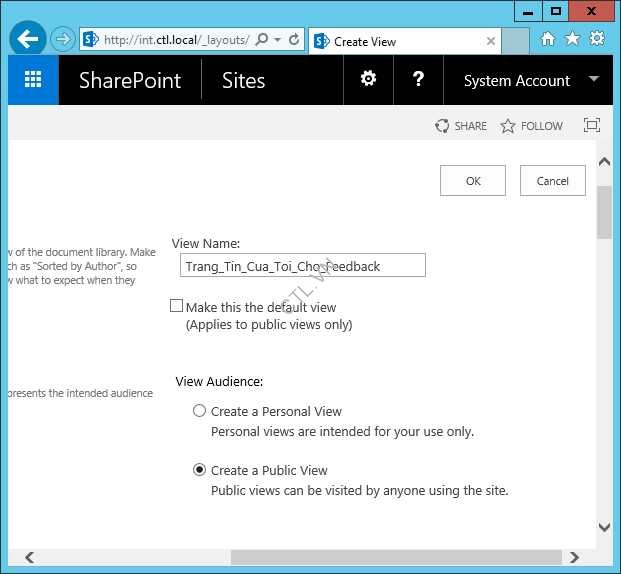Open the browser home page icon
This screenshot has width=621, height=574.
pyautogui.click(x=547, y=39)
